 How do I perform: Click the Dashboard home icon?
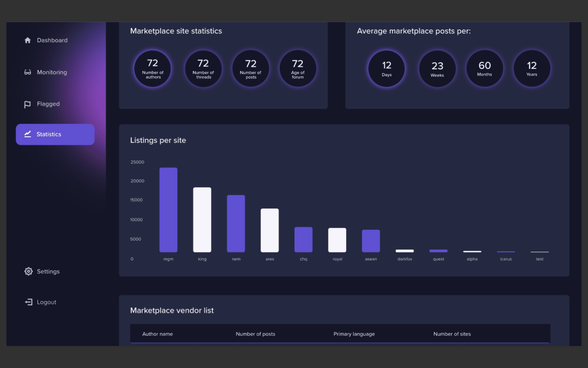[28, 40]
